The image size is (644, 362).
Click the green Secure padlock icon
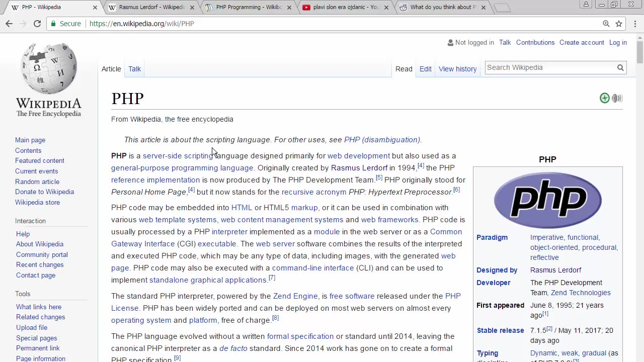coord(54,24)
